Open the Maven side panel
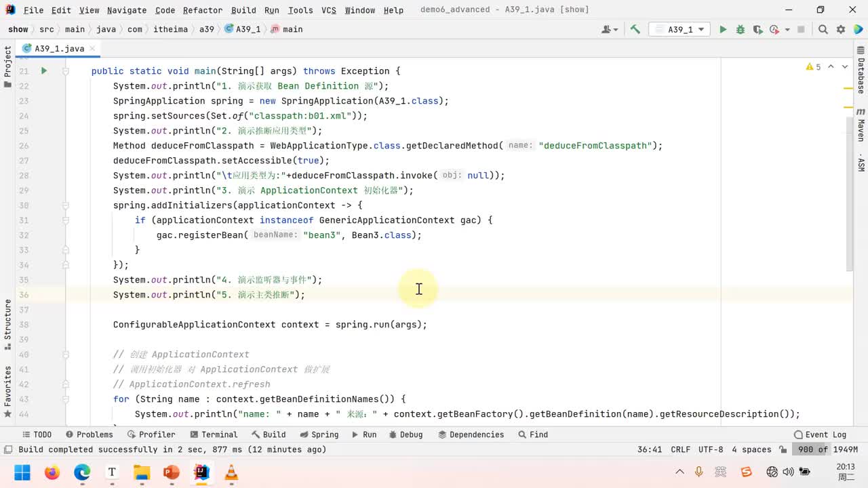Viewport: 868px width, 488px height. click(x=861, y=124)
